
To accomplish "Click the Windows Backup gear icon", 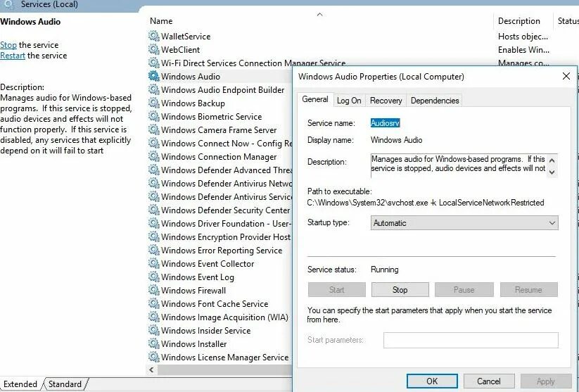I will (153, 103).
